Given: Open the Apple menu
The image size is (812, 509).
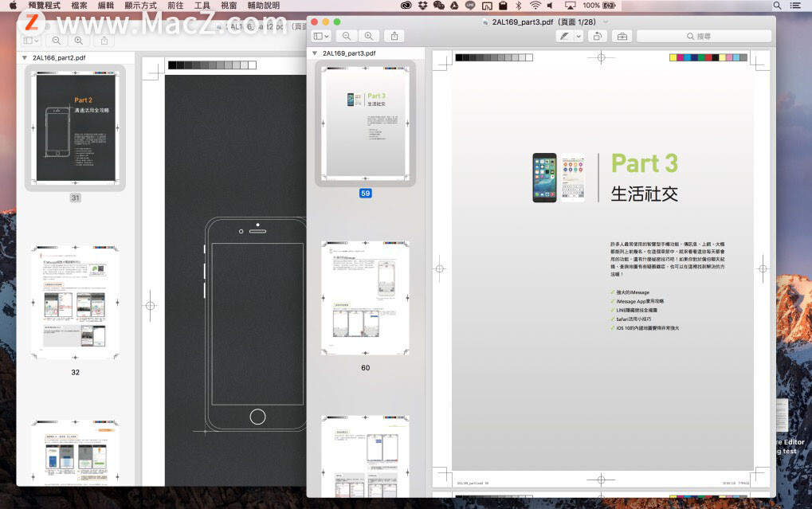Looking at the screenshot, I should coord(13,6).
